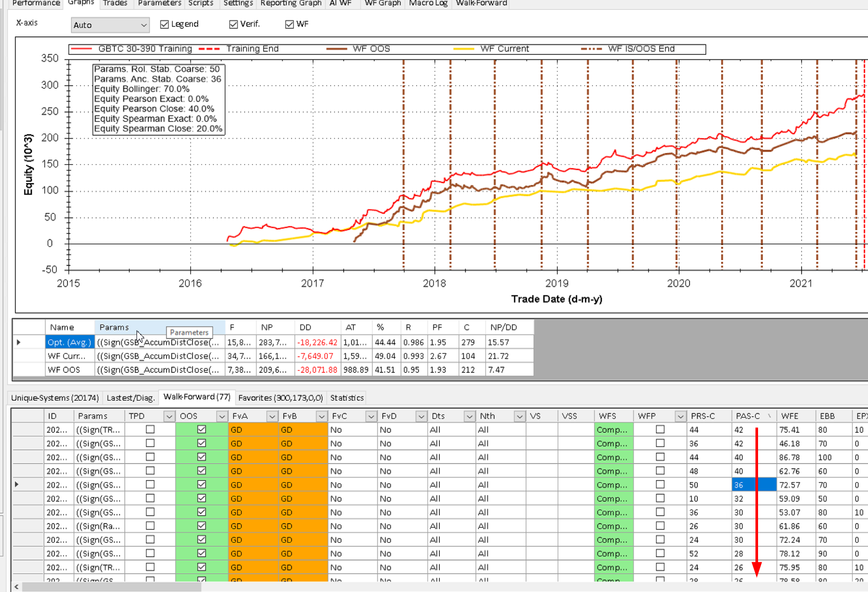Click the yellow WF Current legend line

(464, 49)
